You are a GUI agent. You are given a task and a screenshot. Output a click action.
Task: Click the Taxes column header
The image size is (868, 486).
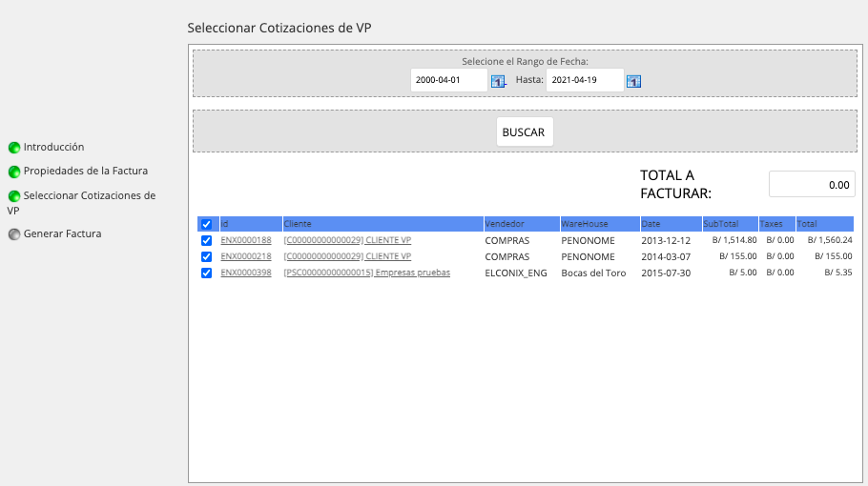[777, 224]
